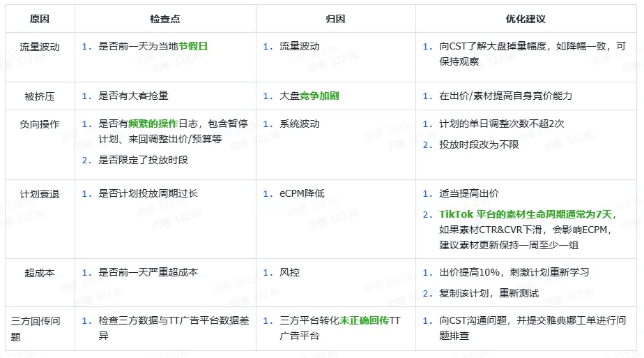This screenshot has height=358, width=644.
Task: Click the text 是否计划投放周期过长
Action: 148,193
